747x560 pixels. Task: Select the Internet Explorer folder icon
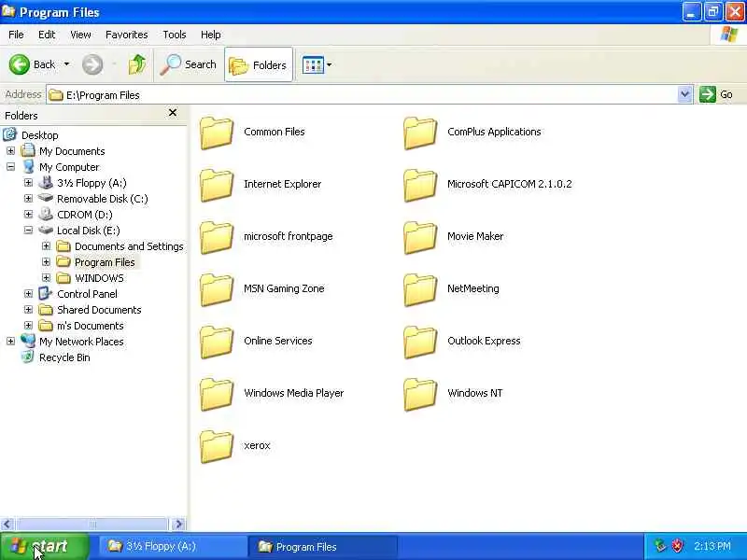217,185
